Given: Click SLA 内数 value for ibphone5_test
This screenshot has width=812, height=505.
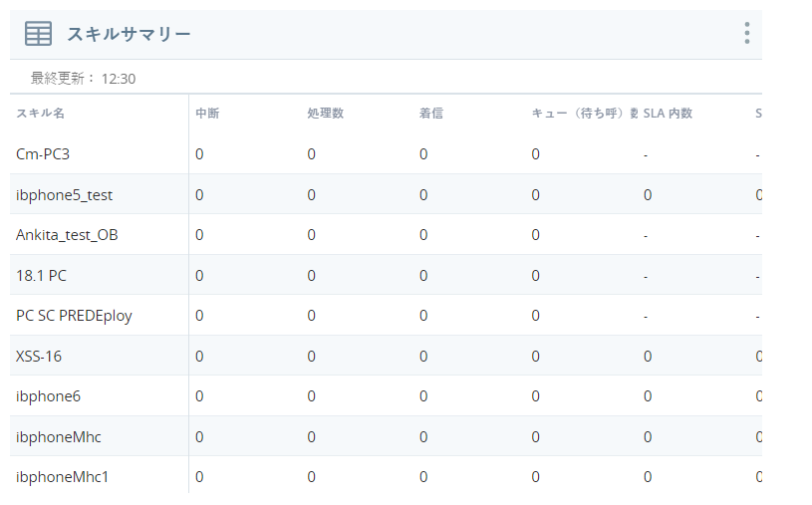Looking at the screenshot, I should pos(648,195).
